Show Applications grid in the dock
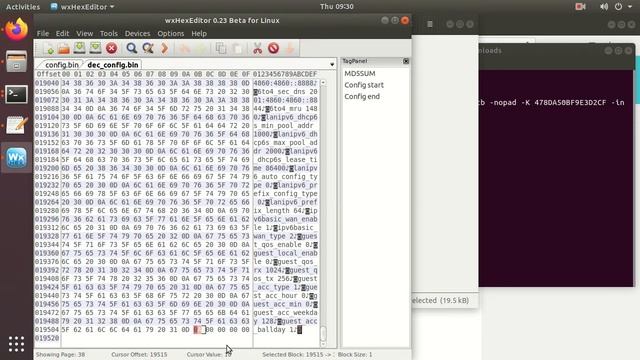Image resolution: width=640 pixels, height=360 pixels. point(16,344)
